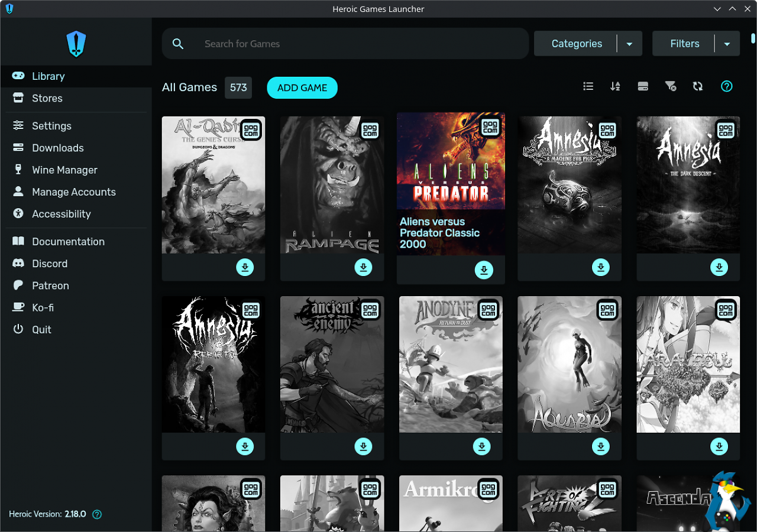
Task: Select the Aquaria cover art
Action: [x=570, y=364]
